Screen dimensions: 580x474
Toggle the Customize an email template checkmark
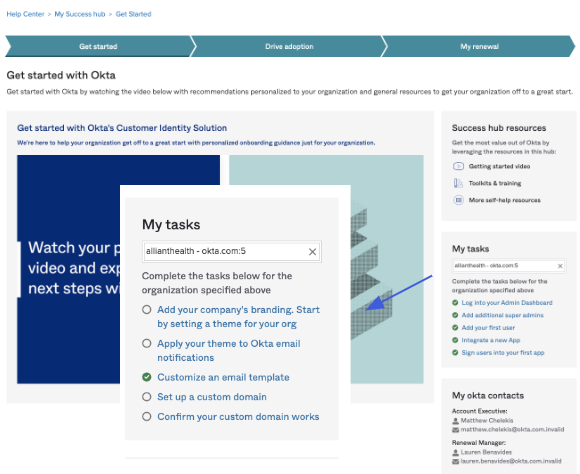click(147, 377)
